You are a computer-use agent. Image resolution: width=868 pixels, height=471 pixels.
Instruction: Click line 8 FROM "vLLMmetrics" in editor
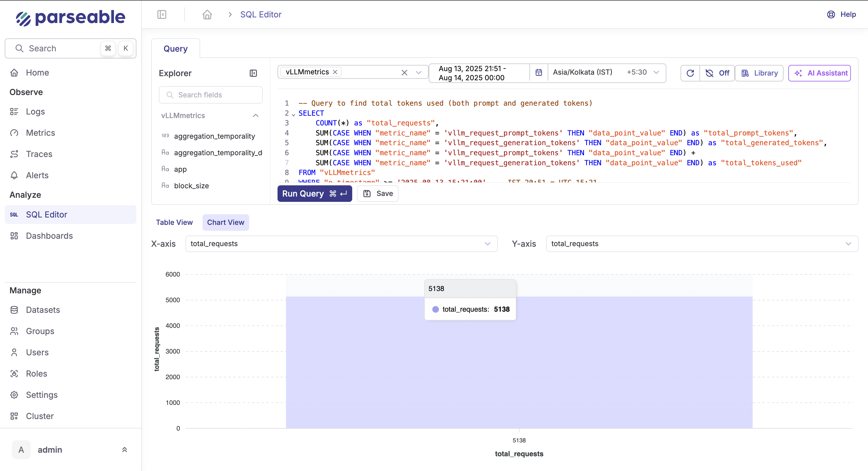pyautogui.click(x=337, y=173)
